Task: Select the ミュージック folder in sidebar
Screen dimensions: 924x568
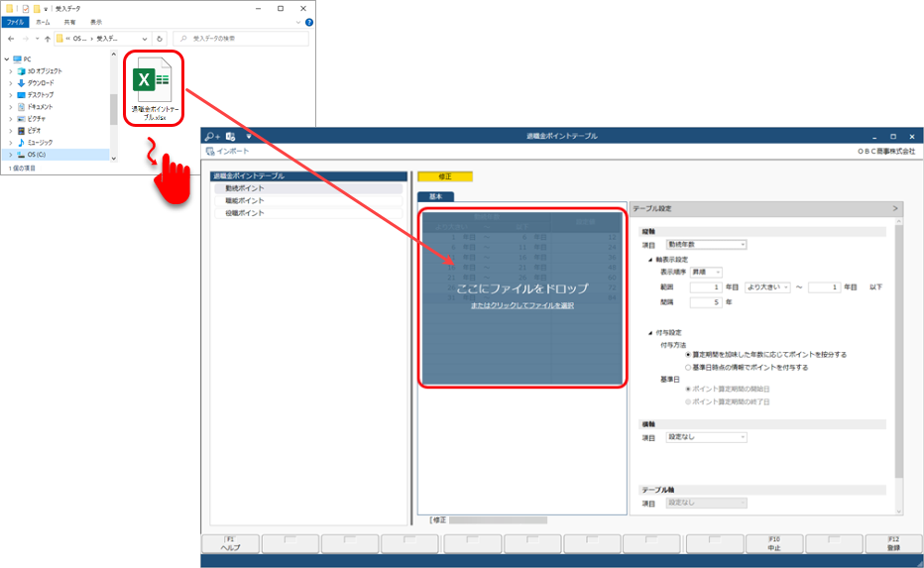Action: pyautogui.click(x=40, y=142)
